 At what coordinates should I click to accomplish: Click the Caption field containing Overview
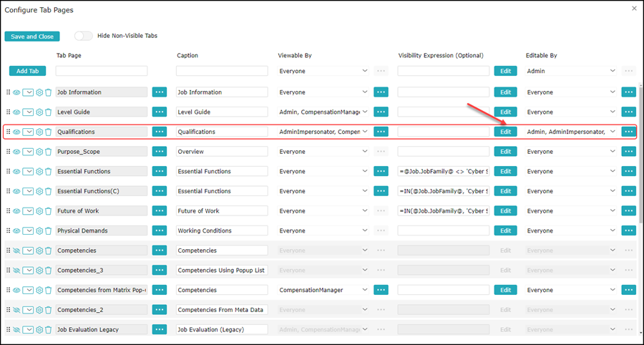[x=222, y=152]
